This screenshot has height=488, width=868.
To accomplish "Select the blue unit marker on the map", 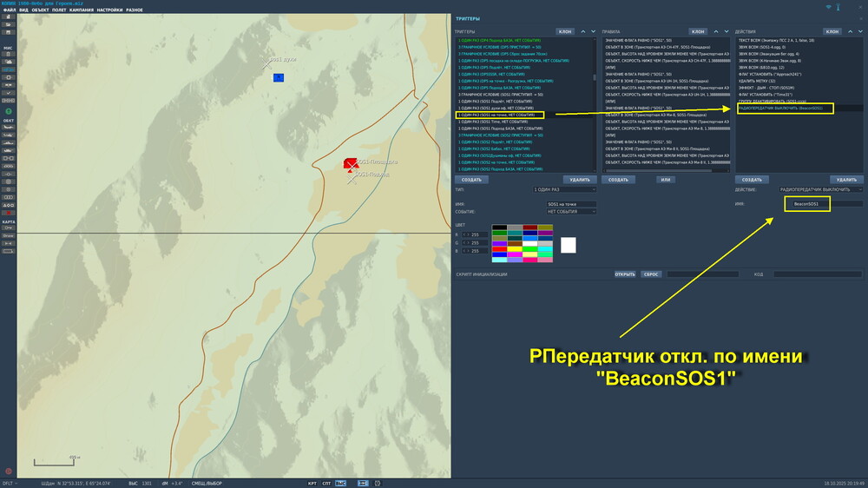I will [x=279, y=77].
